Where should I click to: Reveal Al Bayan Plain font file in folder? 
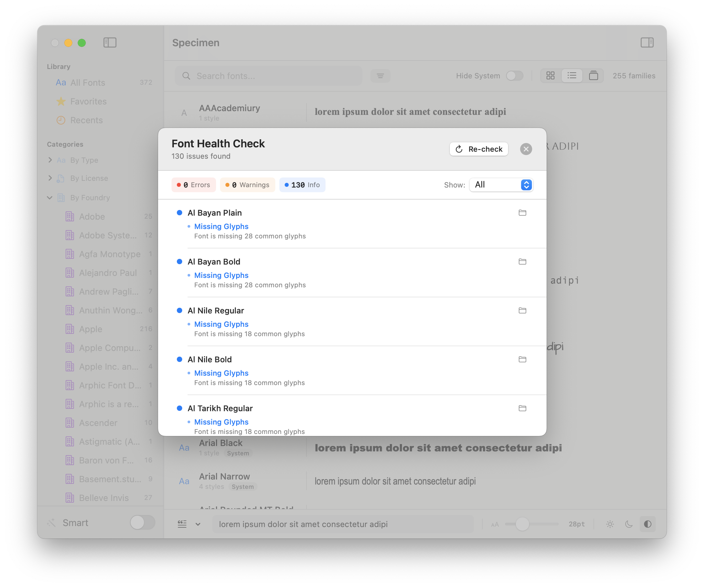tap(522, 213)
